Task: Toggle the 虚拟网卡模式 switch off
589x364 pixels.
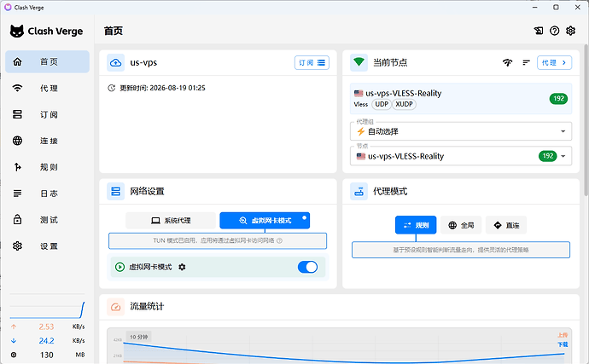Action: [x=307, y=267]
